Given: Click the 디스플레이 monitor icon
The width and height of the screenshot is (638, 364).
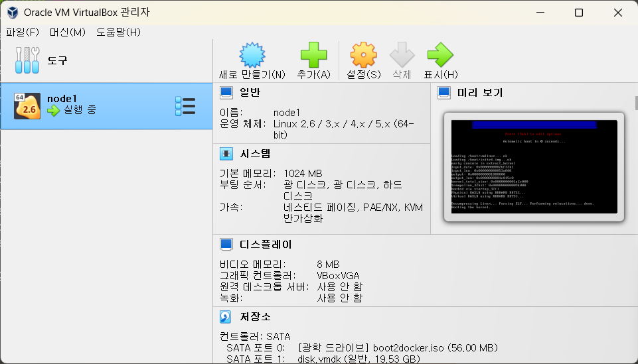Looking at the screenshot, I should [226, 245].
